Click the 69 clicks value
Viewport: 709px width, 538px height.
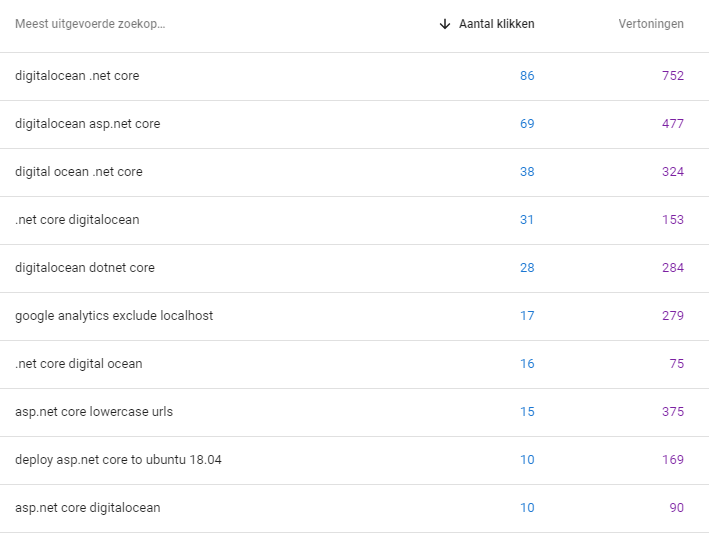(527, 124)
